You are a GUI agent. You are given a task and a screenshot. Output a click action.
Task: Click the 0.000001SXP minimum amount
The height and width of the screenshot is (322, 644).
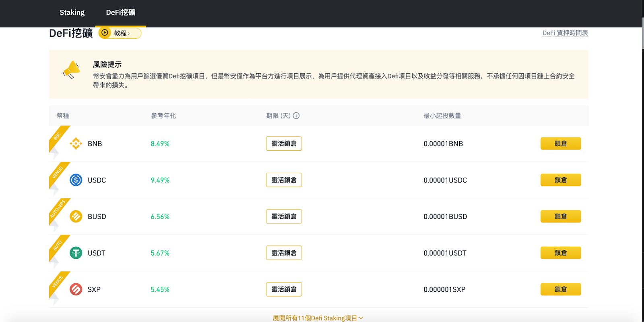coord(444,290)
